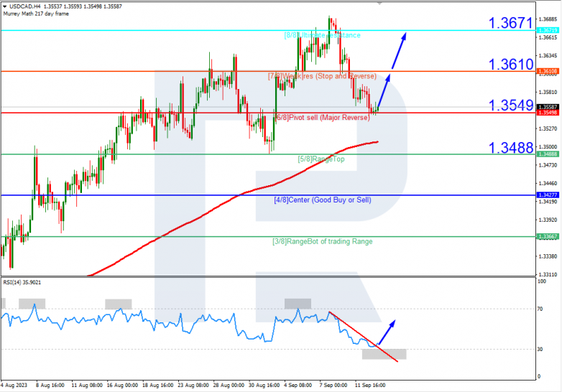Click the 18 Aug 16:00 time axis label
The height and width of the screenshot is (392, 562).
(157, 386)
